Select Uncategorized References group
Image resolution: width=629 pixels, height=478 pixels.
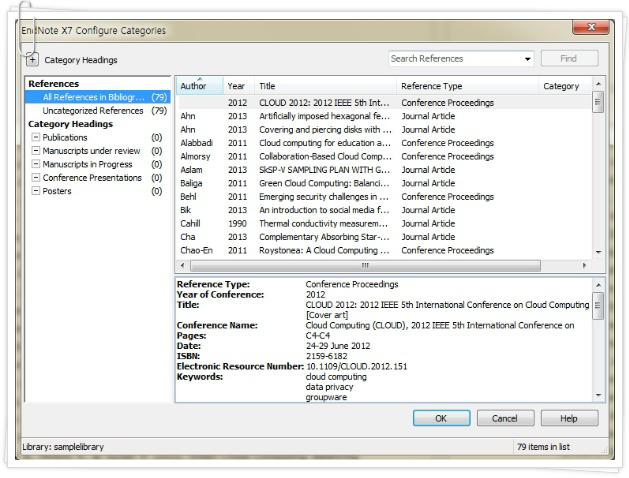(97, 111)
